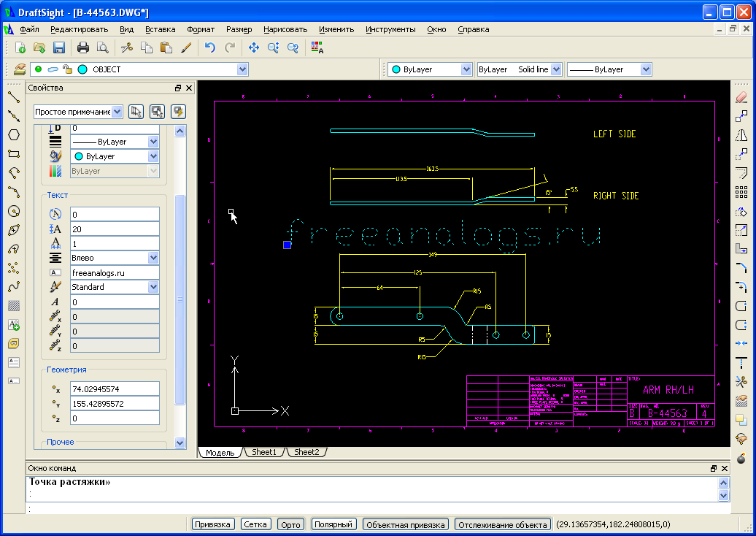Select the Hatch tool icon
Screen dimensions: 756x536
tap(14, 305)
